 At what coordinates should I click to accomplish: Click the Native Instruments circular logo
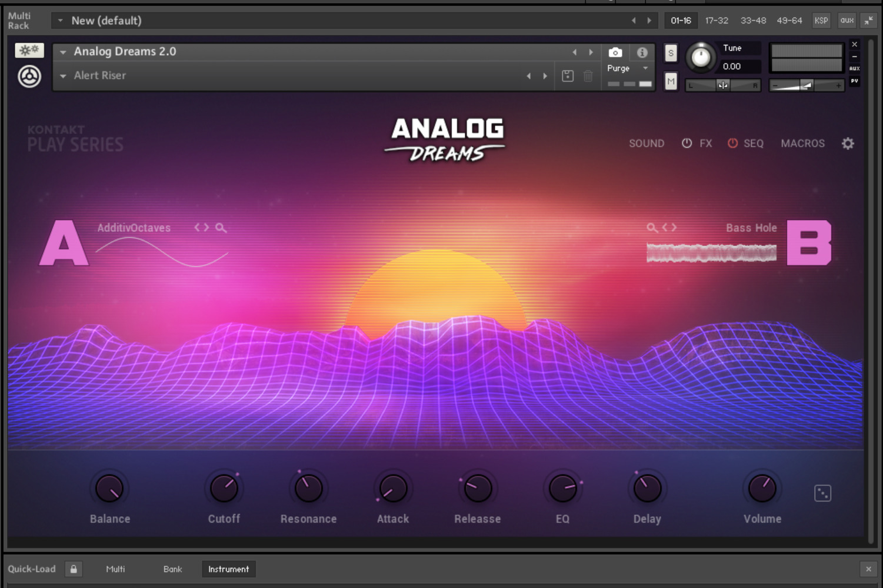click(x=29, y=76)
